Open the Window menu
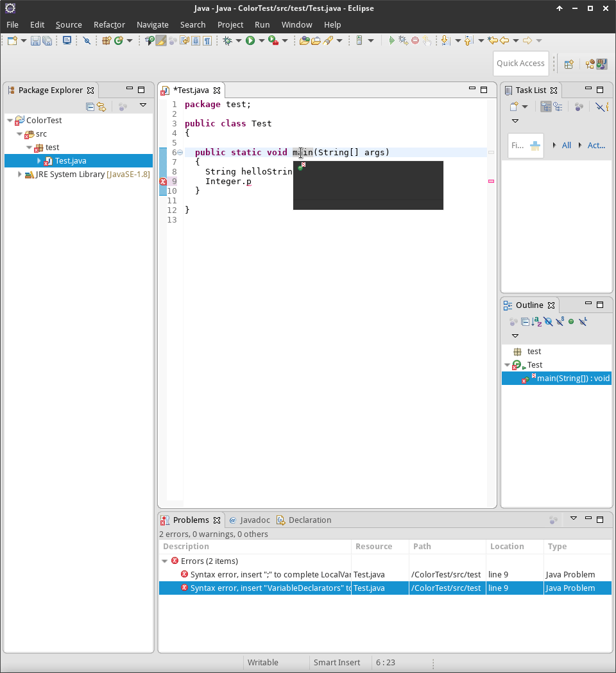Screen dimensions: 616x673 tap(296, 25)
